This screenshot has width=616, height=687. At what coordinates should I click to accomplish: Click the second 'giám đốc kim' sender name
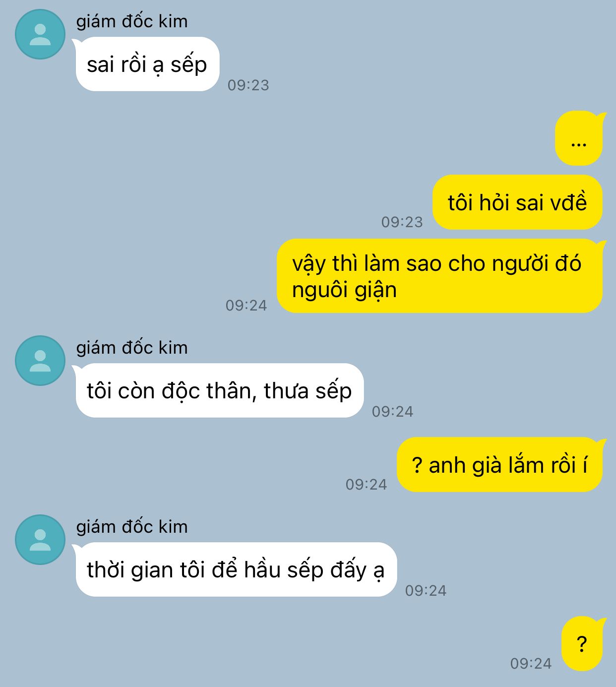pyautogui.click(x=132, y=348)
